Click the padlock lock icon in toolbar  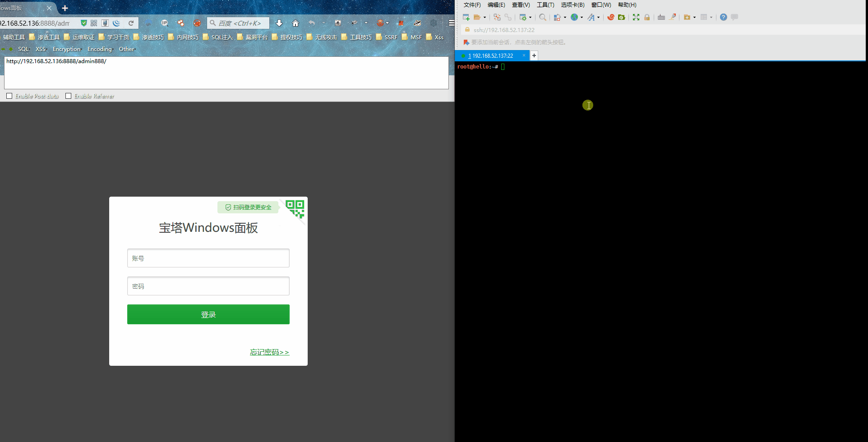click(647, 17)
